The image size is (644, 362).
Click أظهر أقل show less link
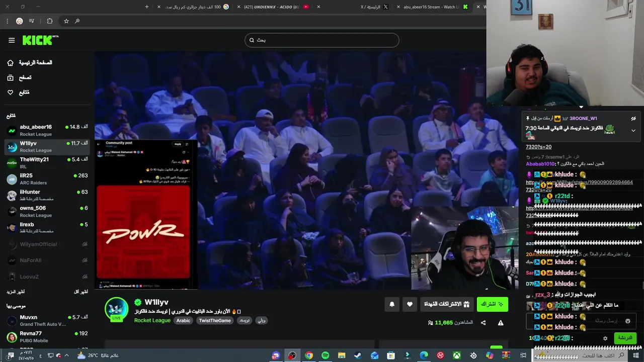coord(80,292)
